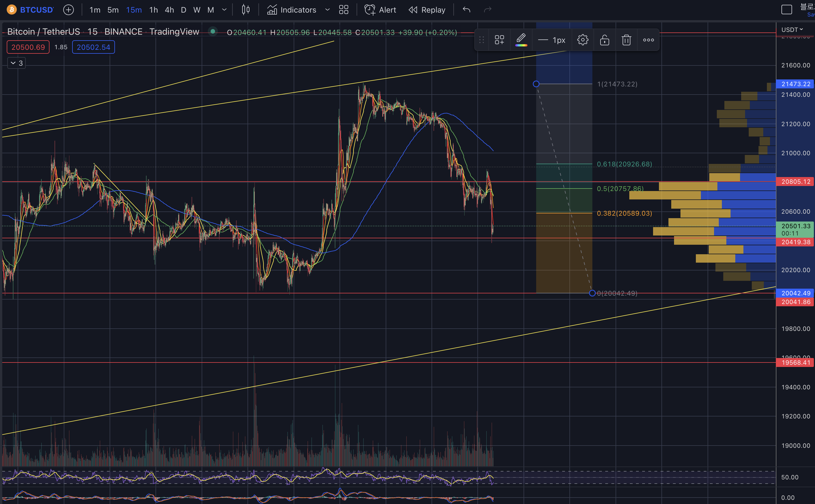The image size is (815, 504).
Task: Click the 20805.12 red price axis label
Action: click(795, 182)
